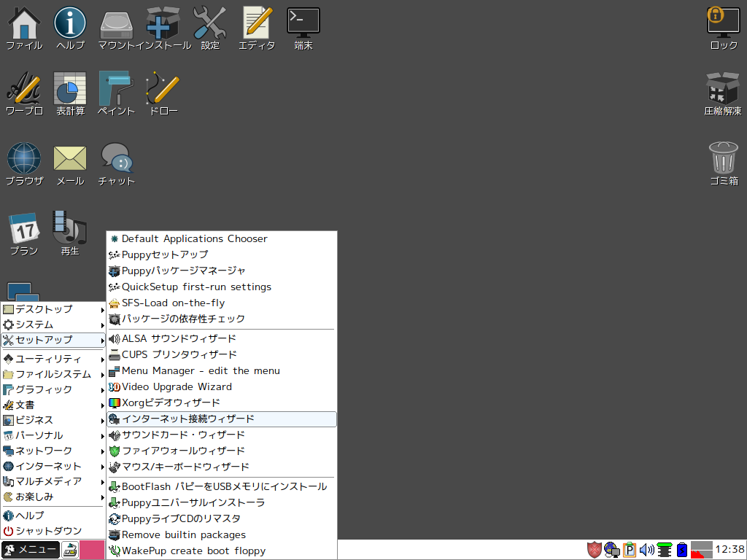This screenshot has height=560, width=747.
Task: Select ALSA サウンドウィザード
Action: pyautogui.click(x=222, y=338)
